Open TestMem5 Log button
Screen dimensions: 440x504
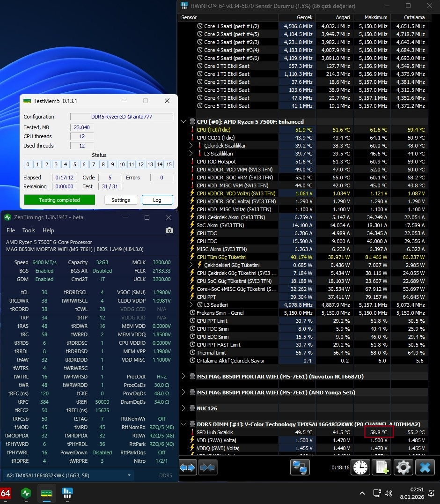[157, 200]
